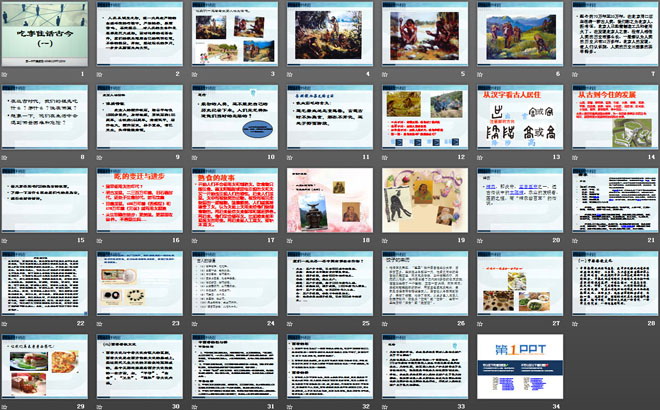Click the star icon under slide 28
The height and width of the screenshot is (410, 660).
point(575,324)
